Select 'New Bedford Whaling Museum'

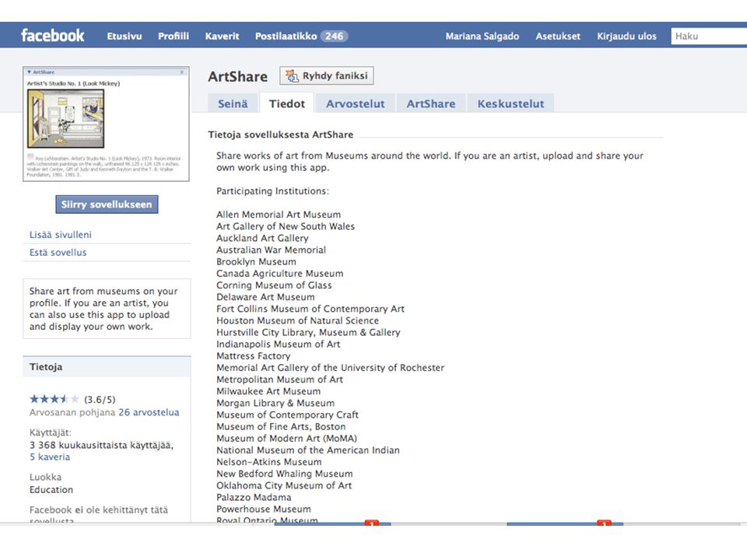click(x=285, y=474)
